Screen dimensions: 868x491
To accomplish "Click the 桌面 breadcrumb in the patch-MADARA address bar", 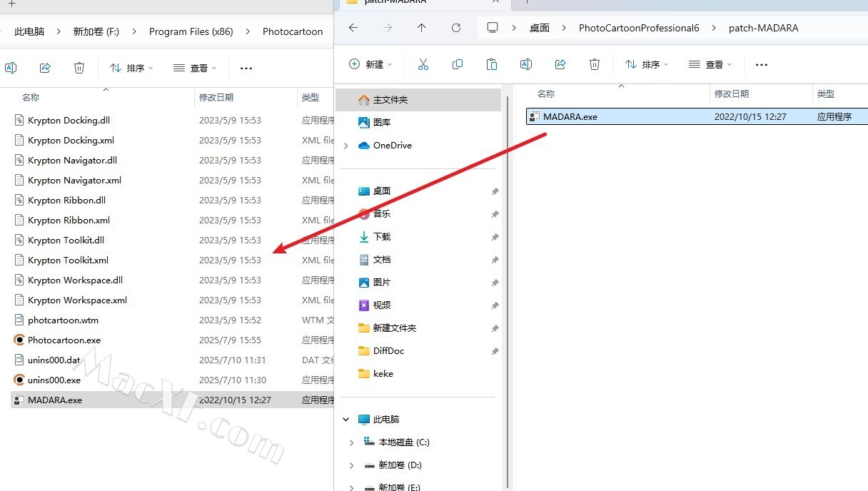I will pos(540,28).
